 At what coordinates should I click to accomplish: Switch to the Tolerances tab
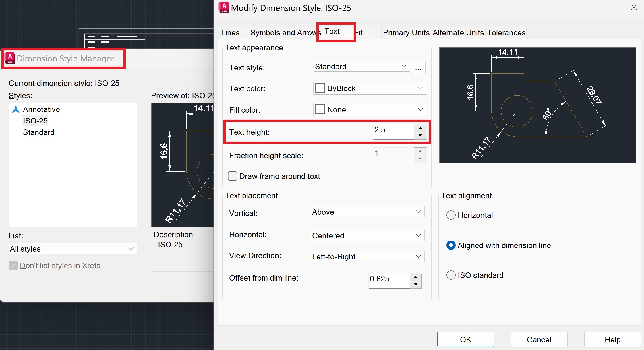(506, 33)
